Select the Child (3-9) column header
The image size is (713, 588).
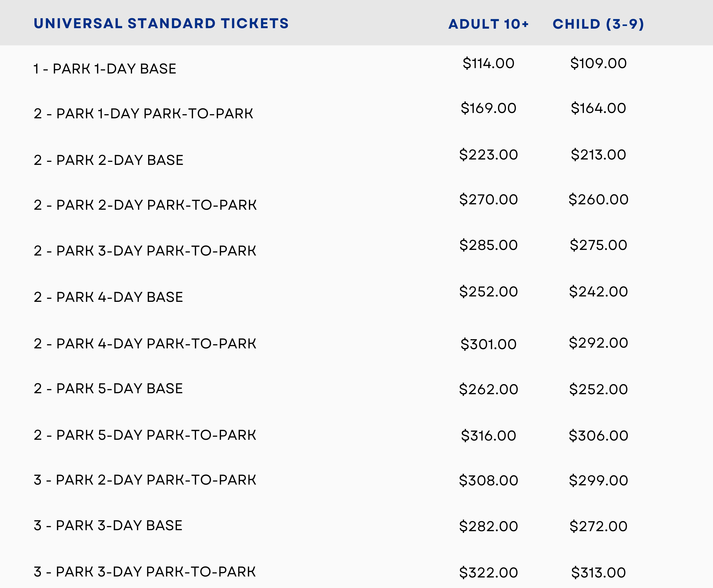pyautogui.click(x=598, y=24)
